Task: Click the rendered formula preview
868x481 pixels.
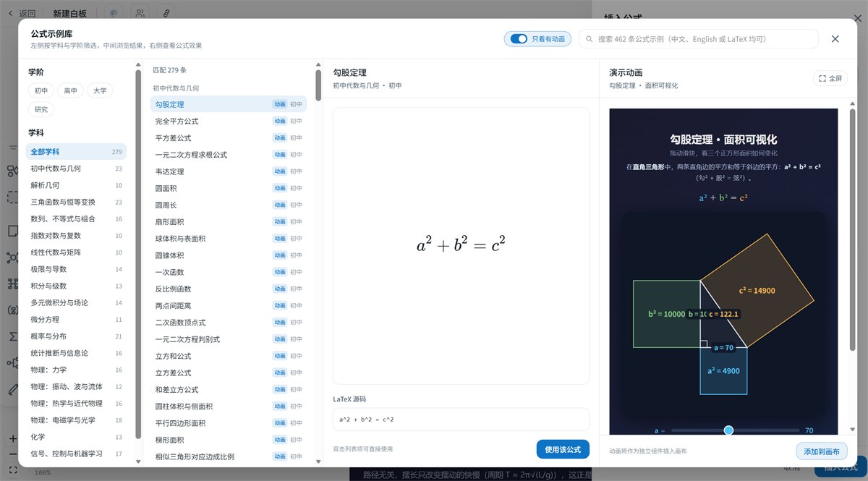Action: click(461, 246)
